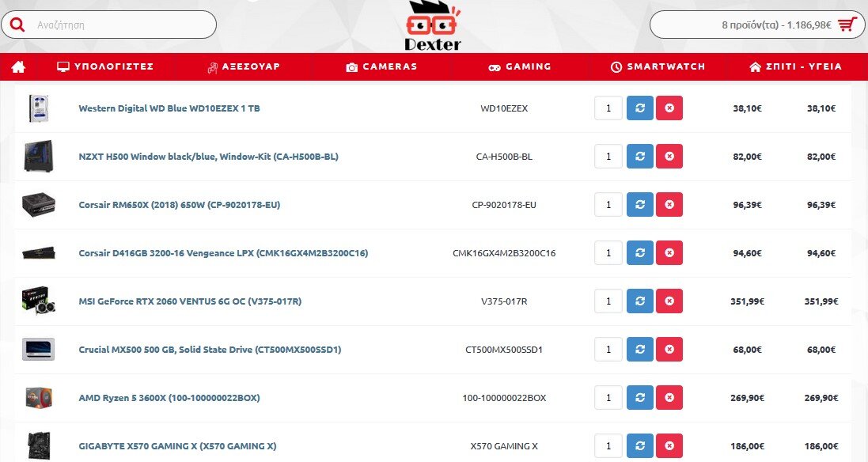Open the SMARTWATCH menu

coord(658,67)
